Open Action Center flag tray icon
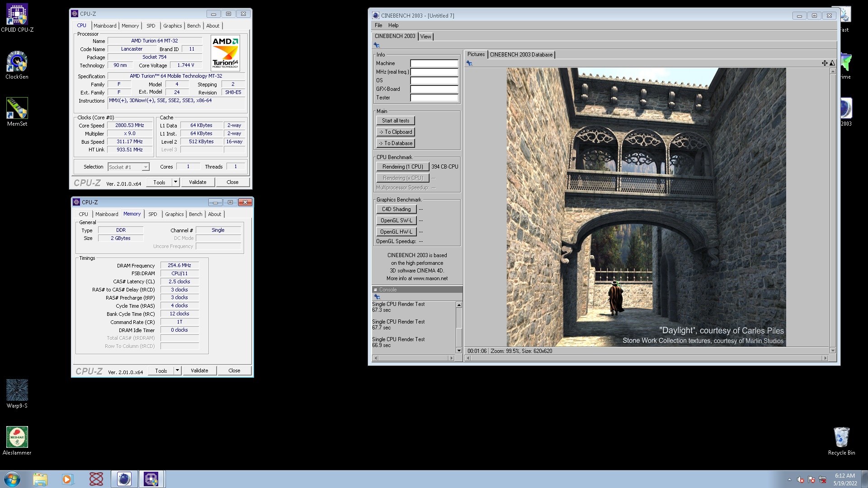This screenshot has height=488, width=868. coord(811,480)
